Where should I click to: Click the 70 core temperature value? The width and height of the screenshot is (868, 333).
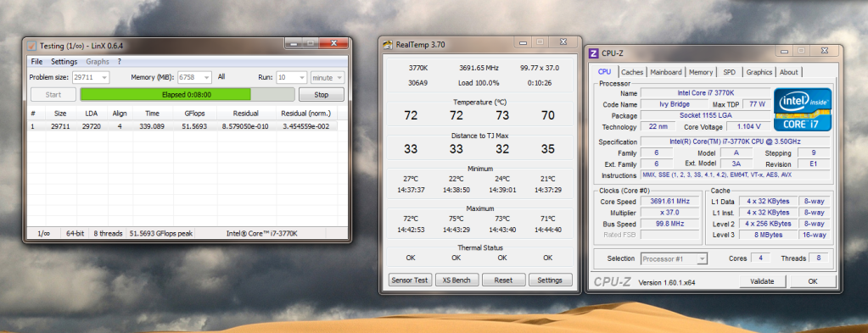coord(548,115)
